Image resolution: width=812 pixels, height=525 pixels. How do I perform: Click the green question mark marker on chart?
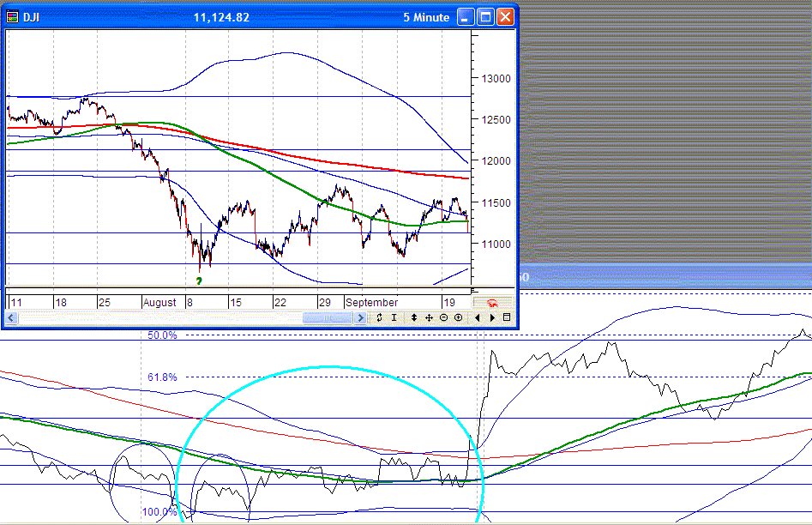point(199,281)
